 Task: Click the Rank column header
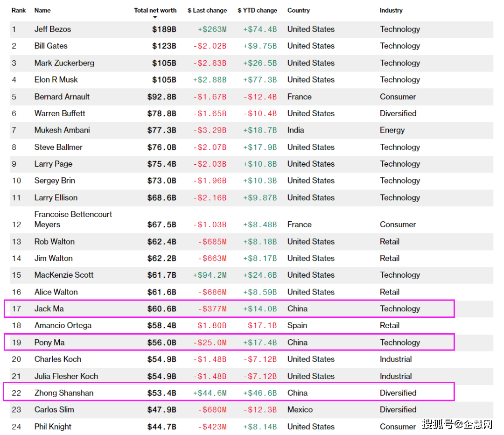coord(19,10)
